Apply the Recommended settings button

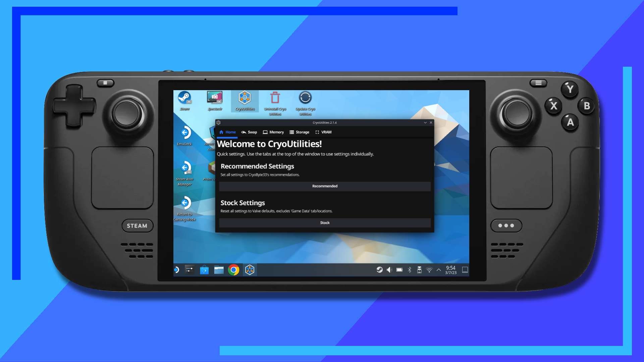[325, 186]
